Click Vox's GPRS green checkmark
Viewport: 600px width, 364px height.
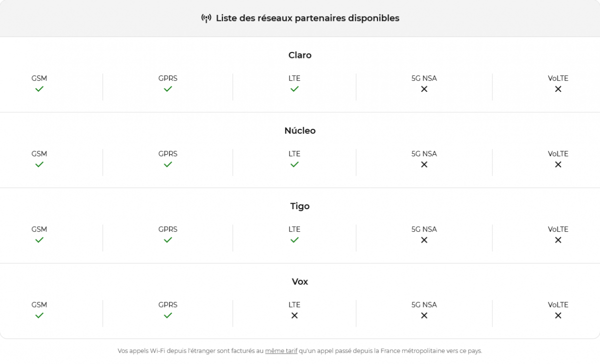click(168, 316)
